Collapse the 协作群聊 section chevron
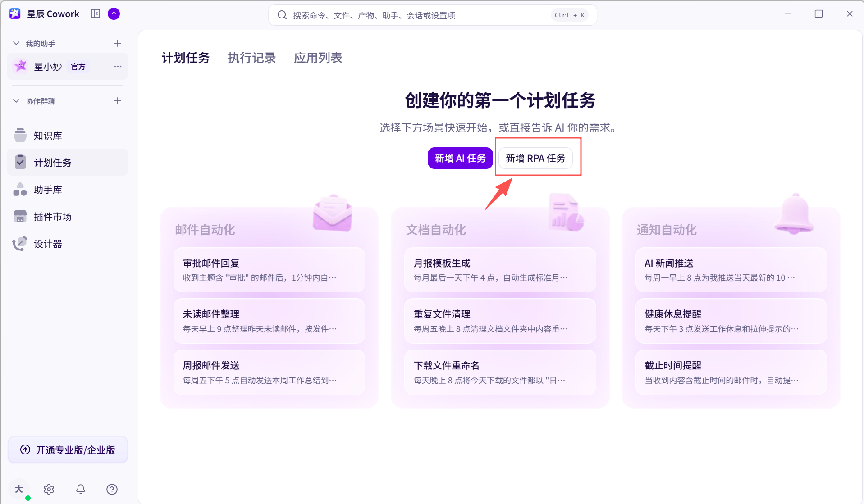Viewport: 864px width, 504px height. click(x=16, y=101)
